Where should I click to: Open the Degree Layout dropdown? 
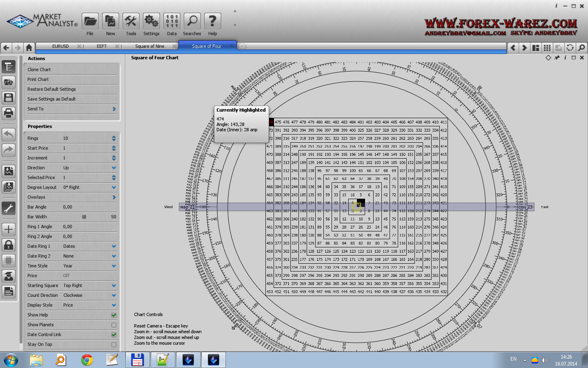(x=114, y=188)
